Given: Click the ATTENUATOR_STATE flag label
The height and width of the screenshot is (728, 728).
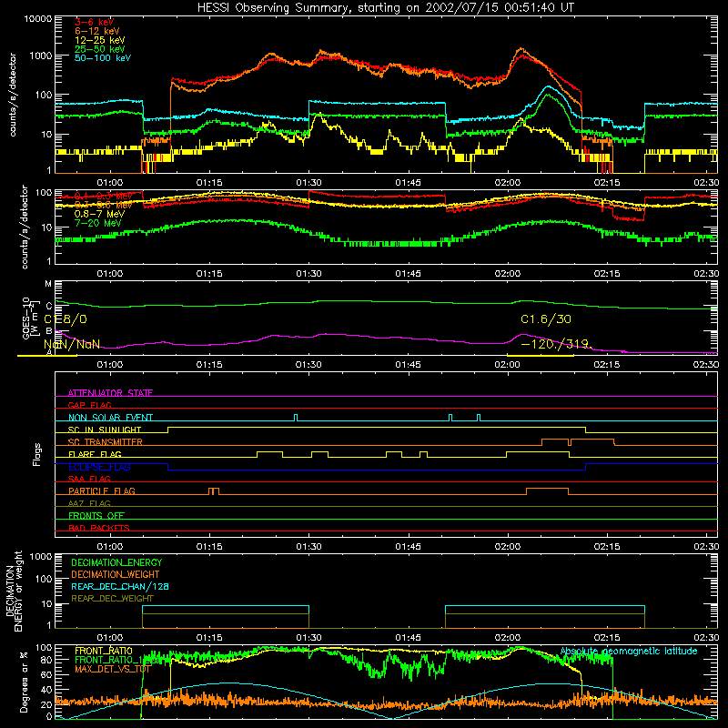Looking at the screenshot, I should [110, 393].
